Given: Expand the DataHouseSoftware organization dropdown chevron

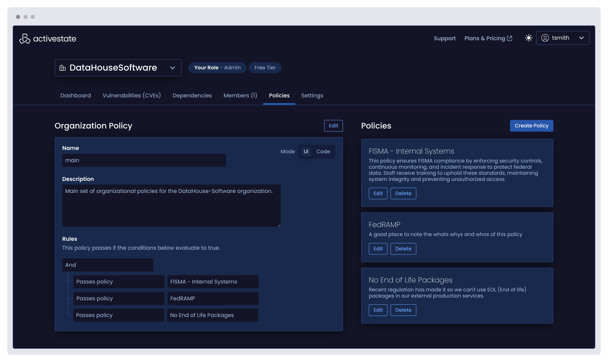Looking at the screenshot, I should point(173,68).
